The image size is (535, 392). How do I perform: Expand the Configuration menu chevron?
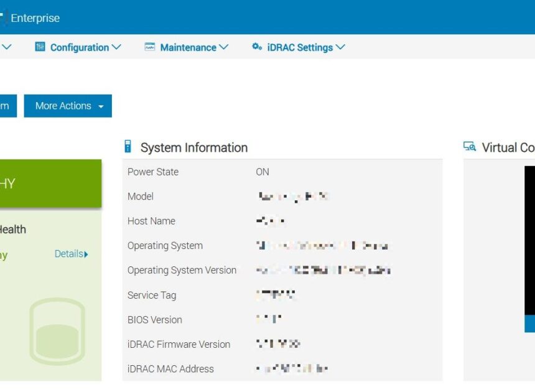116,47
